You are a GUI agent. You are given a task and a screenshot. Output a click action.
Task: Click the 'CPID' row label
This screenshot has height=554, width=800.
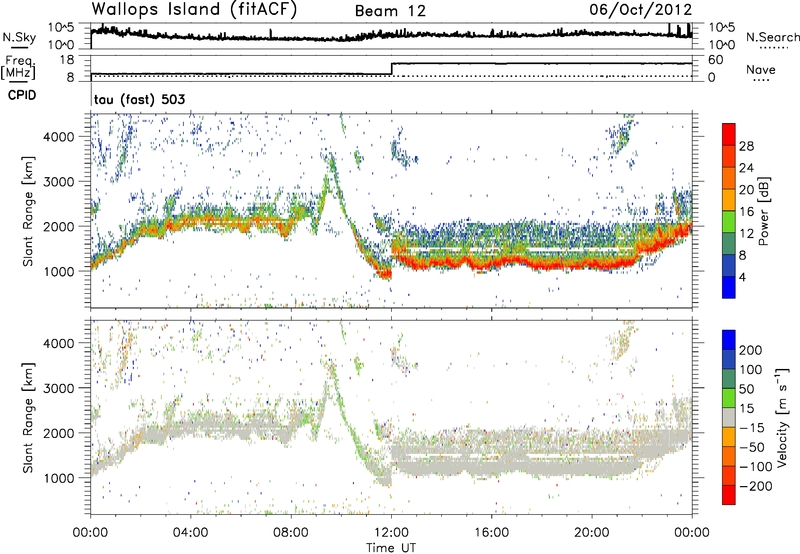coord(22,95)
